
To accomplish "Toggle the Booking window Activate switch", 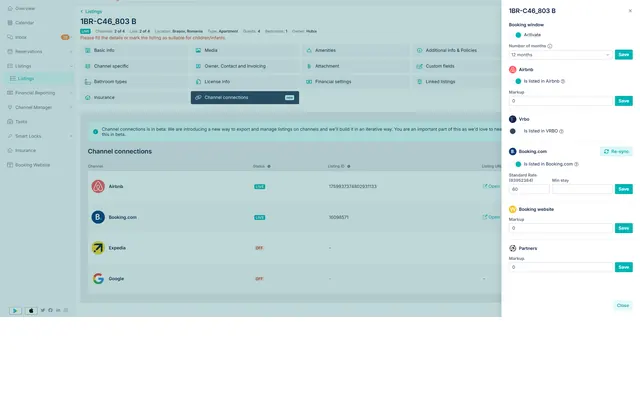I will (x=515, y=35).
